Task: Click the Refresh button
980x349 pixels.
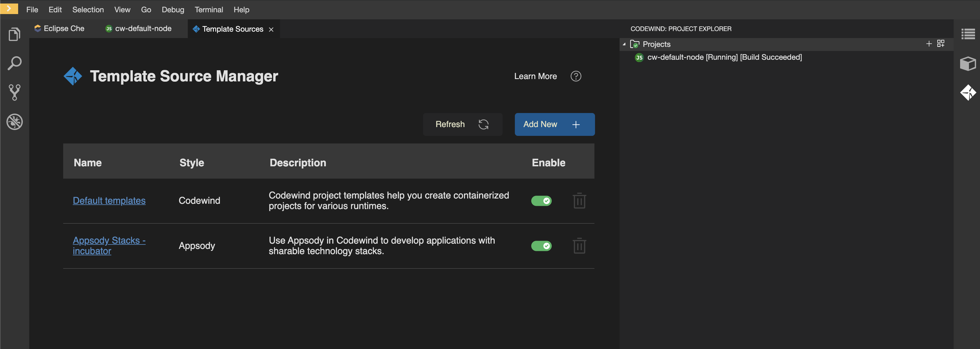Action: click(x=463, y=124)
